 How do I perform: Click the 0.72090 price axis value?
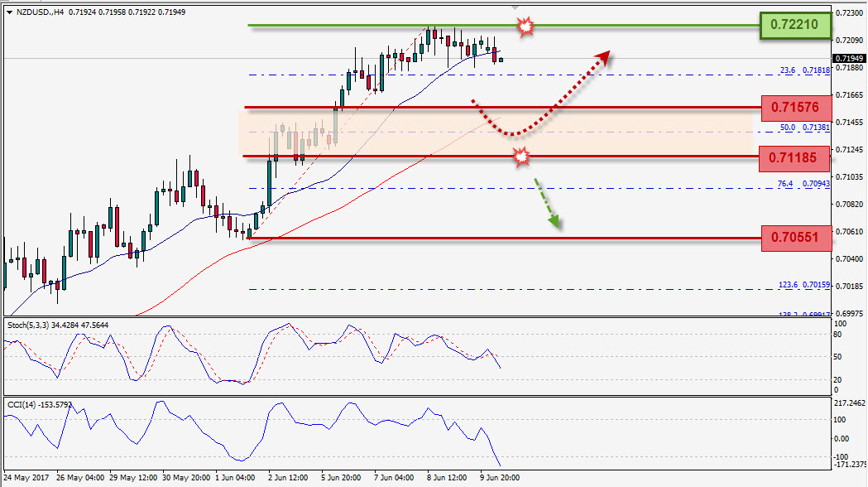[849, 40]
